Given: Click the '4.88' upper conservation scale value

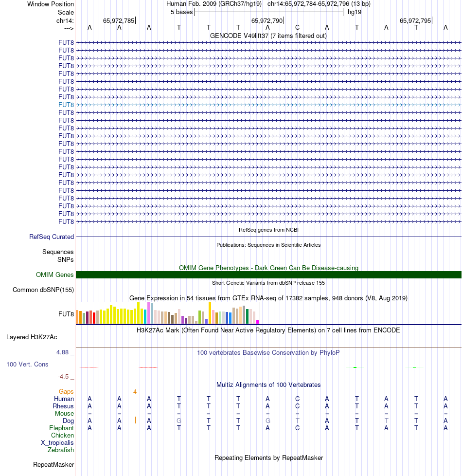Looking at the screenshot, I should (62, 352).
